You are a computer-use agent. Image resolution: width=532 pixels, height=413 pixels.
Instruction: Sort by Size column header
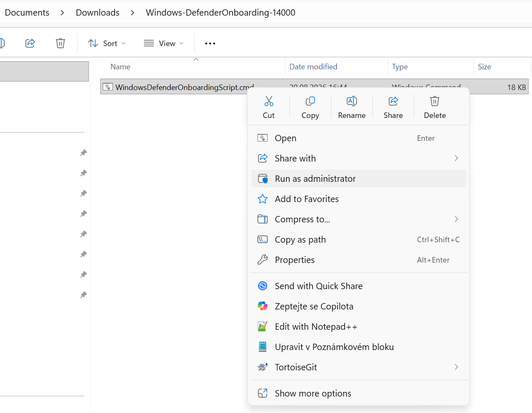pyautogui.click(x=484, y=67)
